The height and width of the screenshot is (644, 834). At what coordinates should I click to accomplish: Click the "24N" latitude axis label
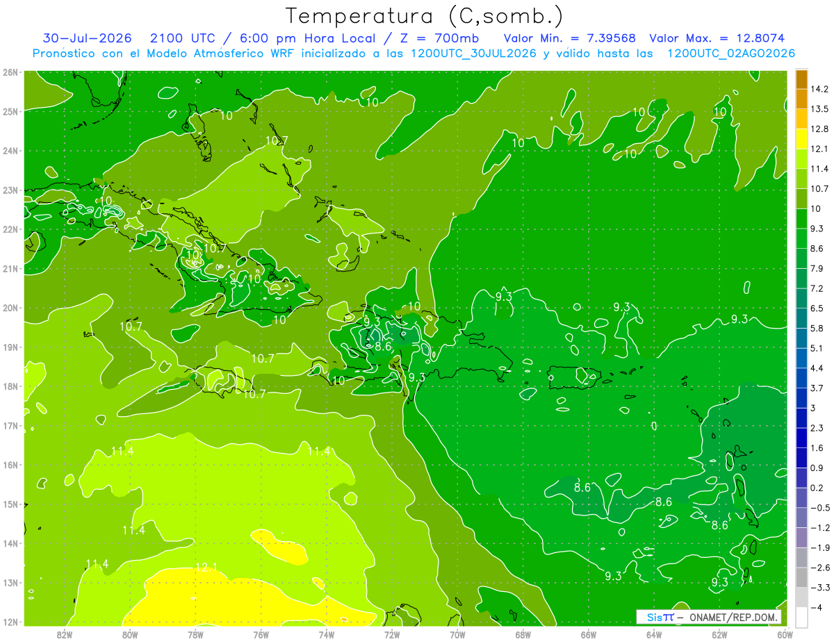tap(10, 151)
